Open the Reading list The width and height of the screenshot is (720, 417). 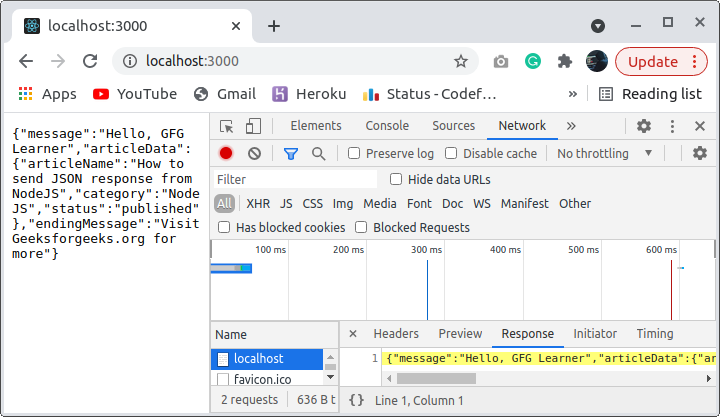pyautogui.click(x=651, y=94)
